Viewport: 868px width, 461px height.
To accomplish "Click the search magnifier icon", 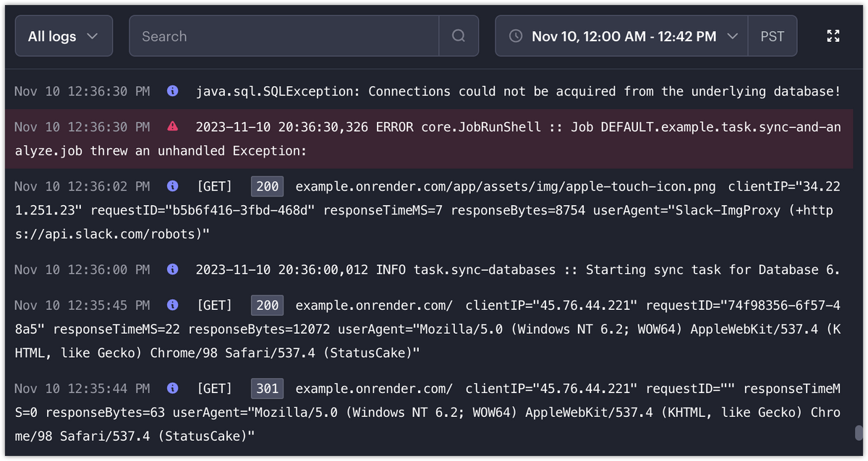I will coord(459,36).
